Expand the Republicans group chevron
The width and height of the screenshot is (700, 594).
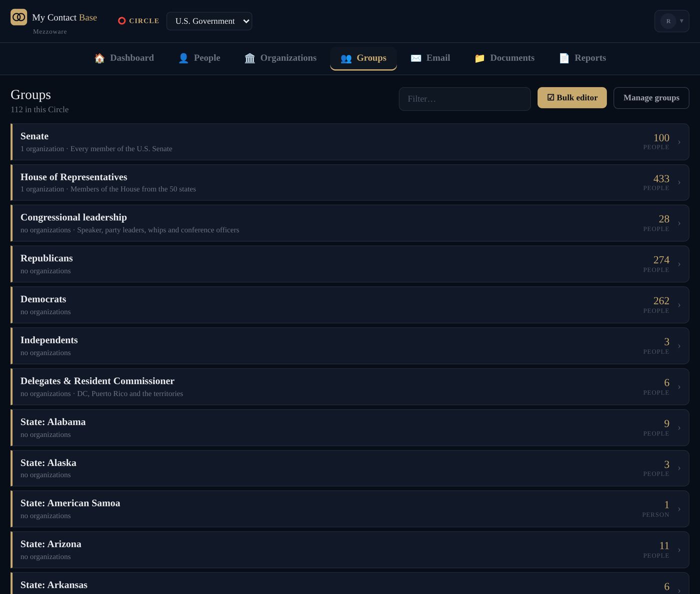[679, 264]
